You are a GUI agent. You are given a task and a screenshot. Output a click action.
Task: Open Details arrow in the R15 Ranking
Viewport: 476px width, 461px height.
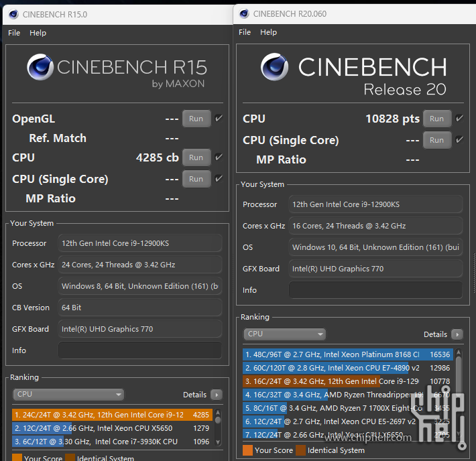coord(217,395)
